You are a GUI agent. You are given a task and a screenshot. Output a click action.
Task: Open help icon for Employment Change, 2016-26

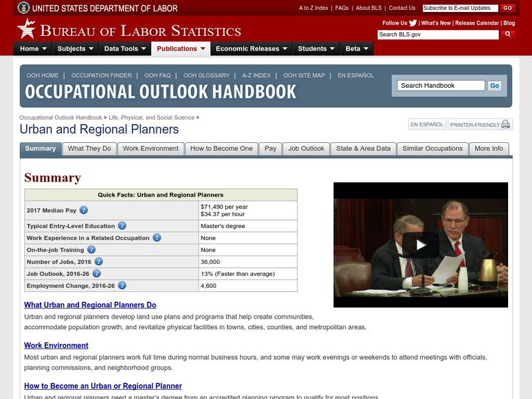point(122,285)
